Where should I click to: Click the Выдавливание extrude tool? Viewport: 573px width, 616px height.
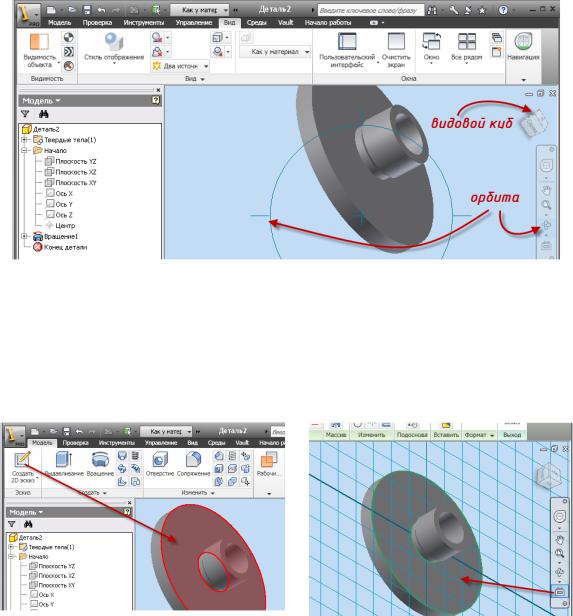coord(64,464)
